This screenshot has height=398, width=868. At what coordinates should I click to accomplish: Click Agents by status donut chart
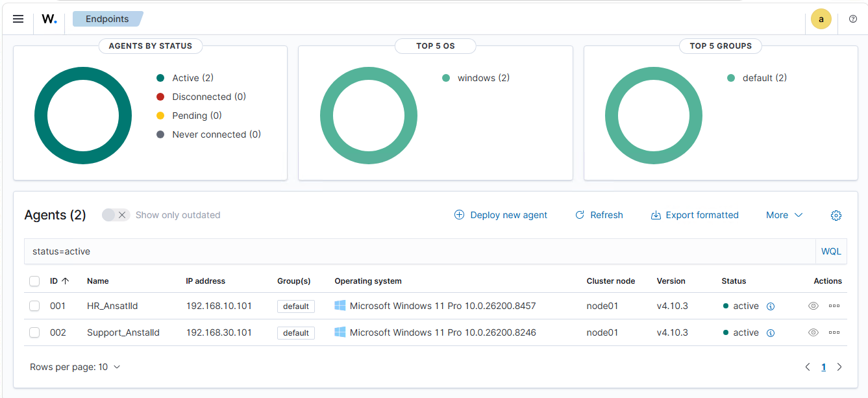83,116
